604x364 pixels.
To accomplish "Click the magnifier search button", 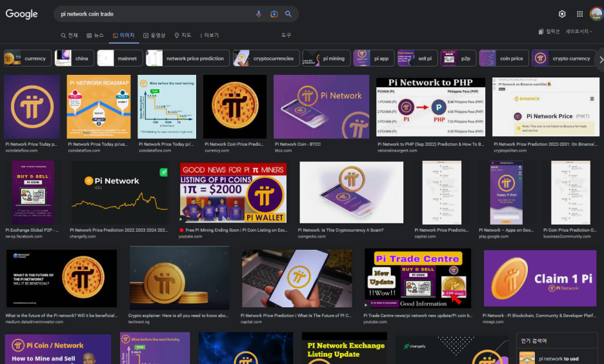I will coord(288,14).
